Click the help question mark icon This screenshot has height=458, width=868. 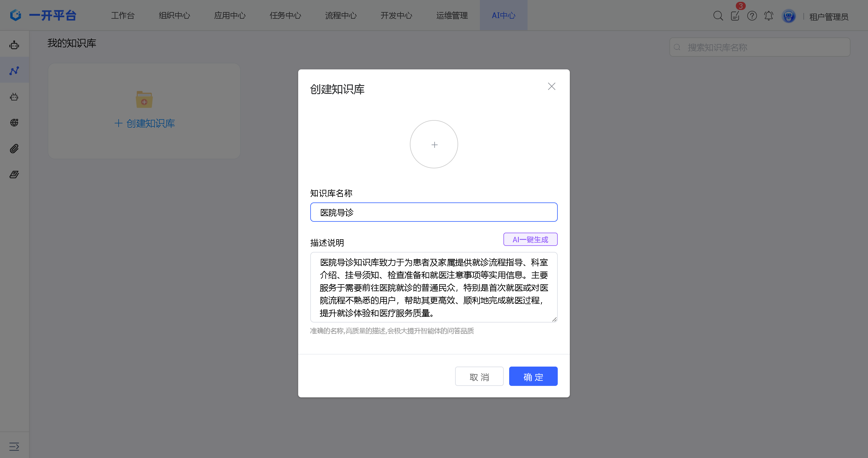click(752, 16)
